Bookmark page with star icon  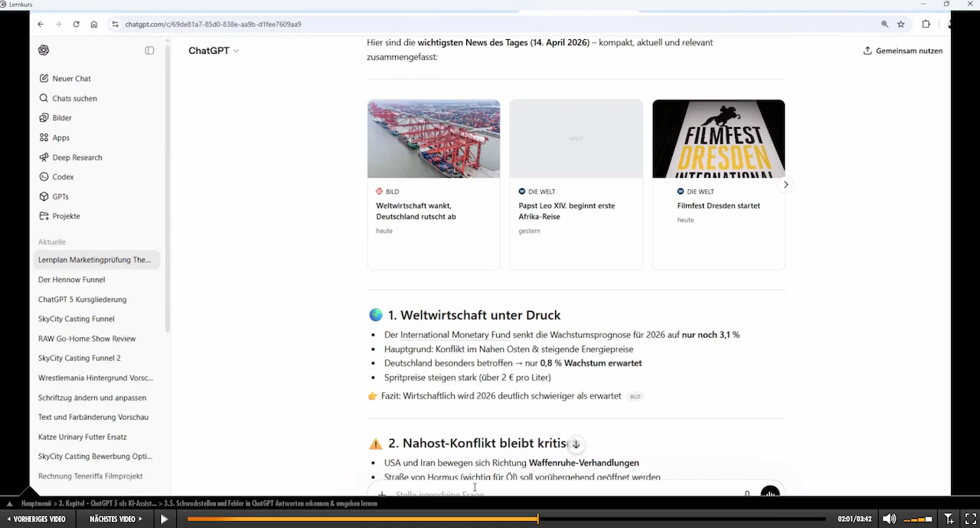(x=901, y=24)
